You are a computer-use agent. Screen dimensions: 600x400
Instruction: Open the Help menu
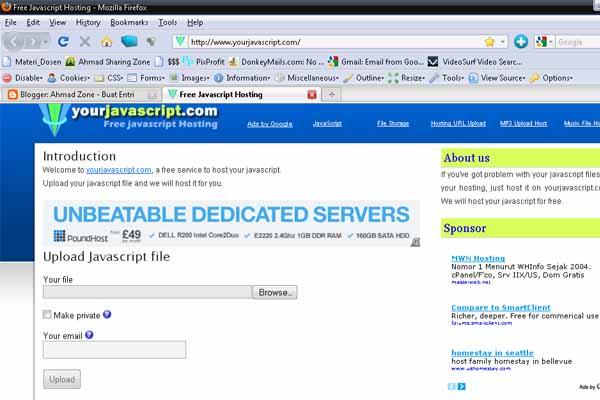coord(195,23)
